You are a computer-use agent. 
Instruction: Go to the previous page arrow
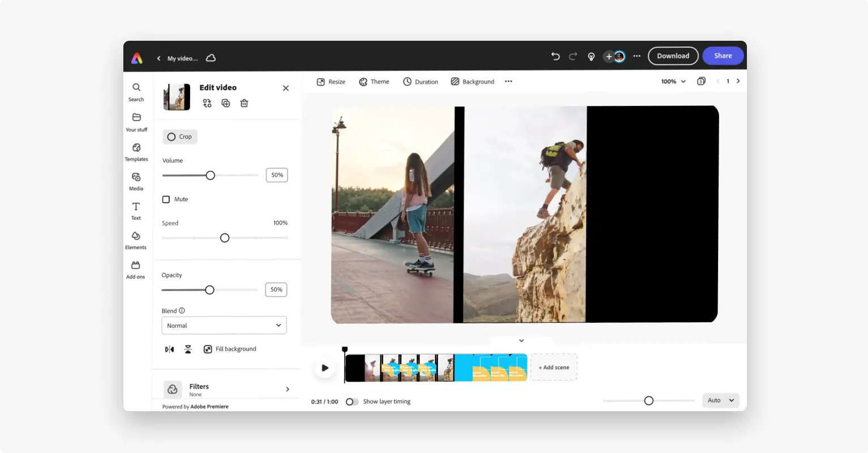(x=718, y=81)
